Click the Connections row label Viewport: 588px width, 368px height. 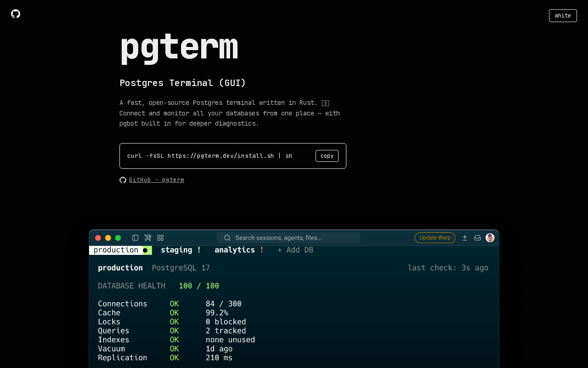123,304
